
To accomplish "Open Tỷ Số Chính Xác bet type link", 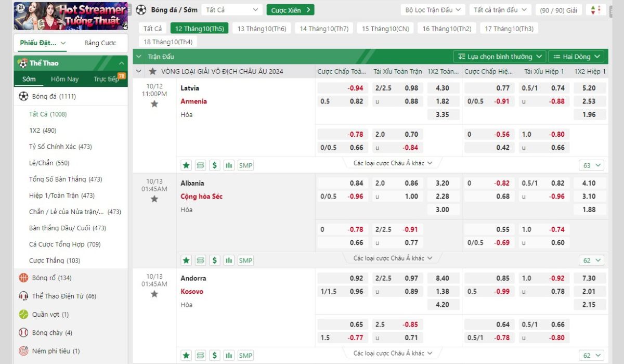I will coord(60,147).
